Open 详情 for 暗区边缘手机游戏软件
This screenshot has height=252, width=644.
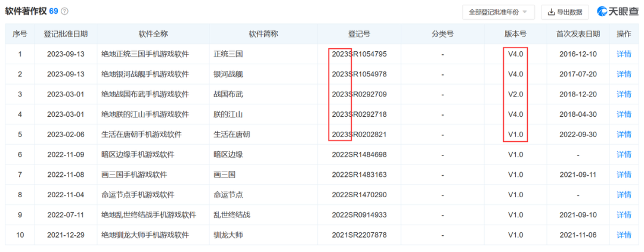pyautogui.click(x=624, y=155)
